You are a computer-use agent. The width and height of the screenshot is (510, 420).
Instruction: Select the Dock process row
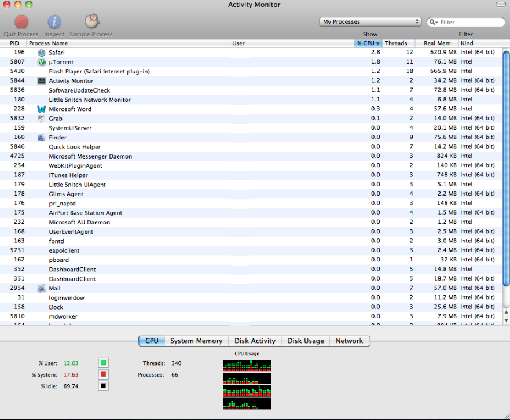pos(251,307)
